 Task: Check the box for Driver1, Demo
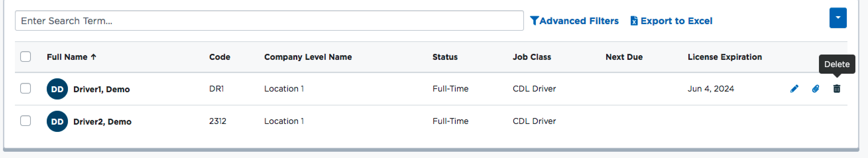pyautogui.click(x=26, y=88)
